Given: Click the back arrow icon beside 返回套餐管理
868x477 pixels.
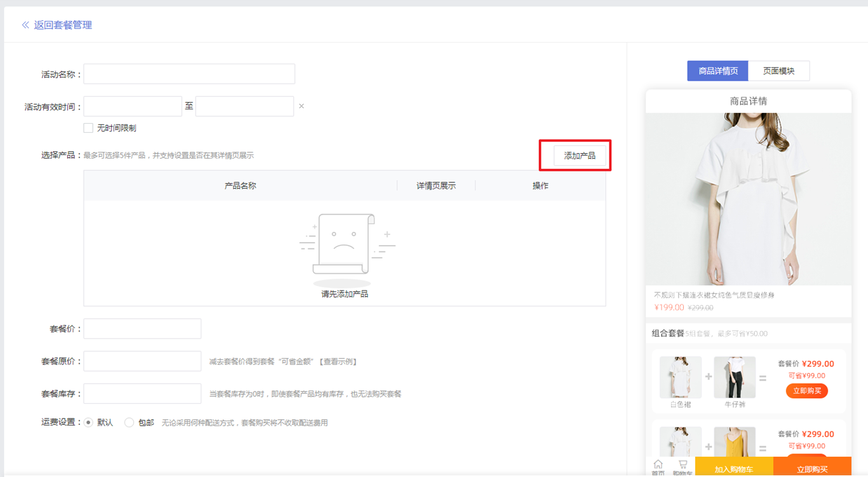Looking at the screenshot, I should (x=25, y=25).
